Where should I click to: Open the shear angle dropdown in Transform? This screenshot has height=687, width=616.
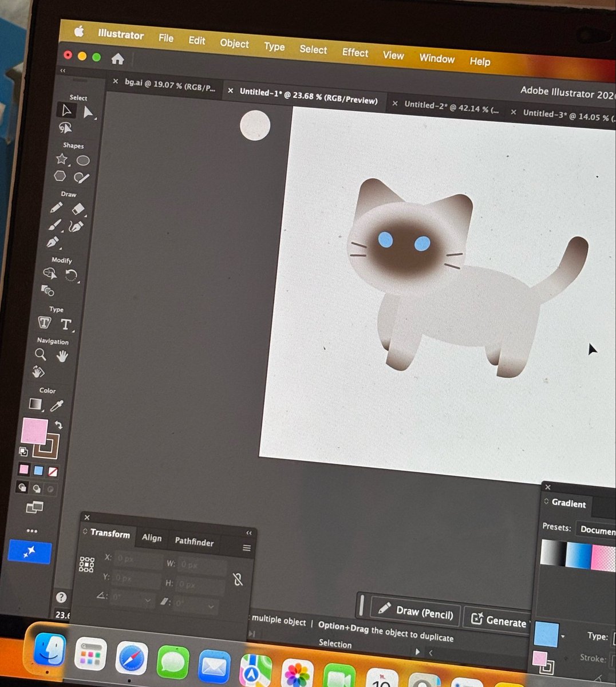coord(210,606)
